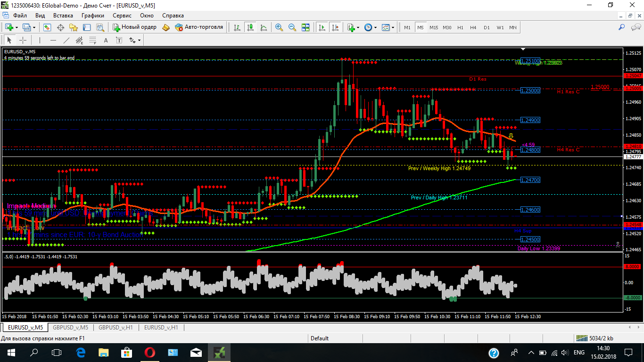Expand the templates dropdown arrow
644x362 pixels.
(x=393, y=27)
